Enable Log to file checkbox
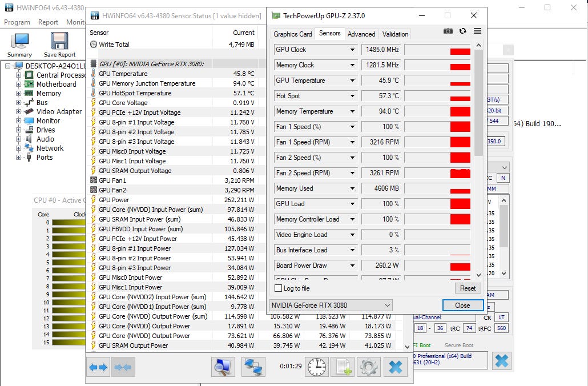 click(x=278, y=288)
